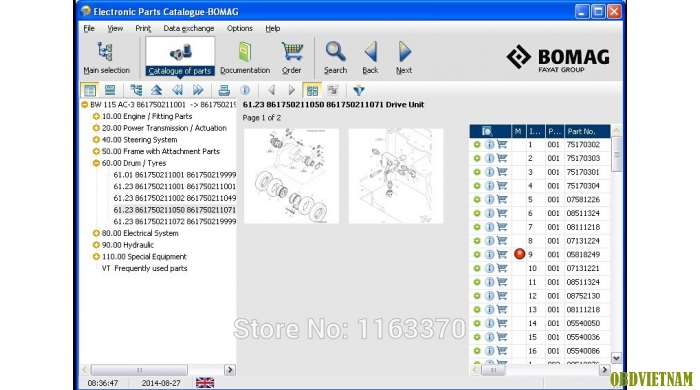Expand 20.00 Power Transmission / Actuation

tap(96, 128)
